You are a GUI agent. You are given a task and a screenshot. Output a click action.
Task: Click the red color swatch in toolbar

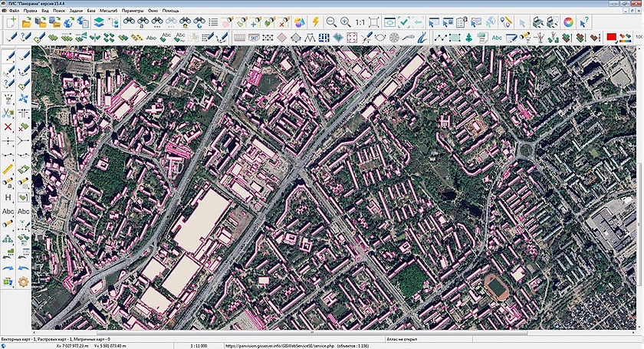click(x=612, y=37)
